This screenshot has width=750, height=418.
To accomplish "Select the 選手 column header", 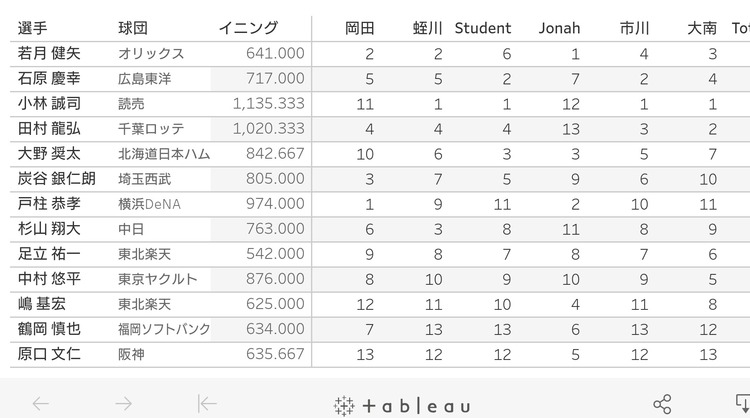I will (x=33, y=28).
